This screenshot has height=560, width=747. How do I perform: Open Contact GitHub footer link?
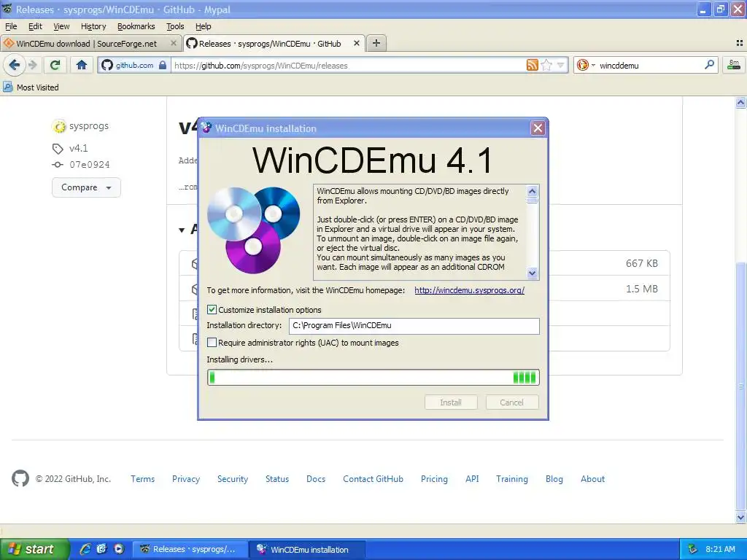(373, 479)
